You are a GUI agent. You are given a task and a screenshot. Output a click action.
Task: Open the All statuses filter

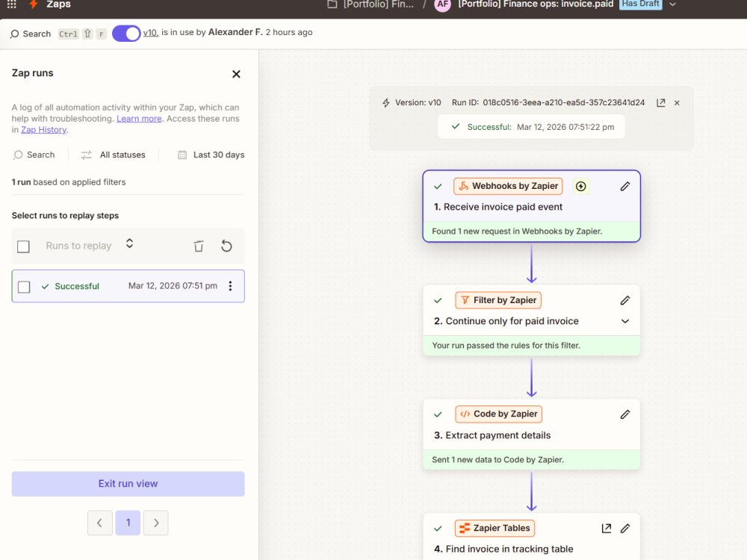tap(114, 155)
